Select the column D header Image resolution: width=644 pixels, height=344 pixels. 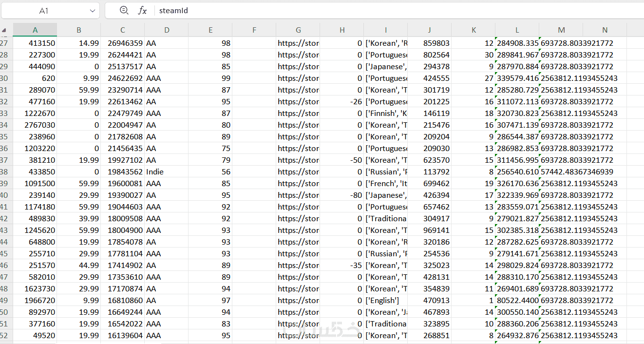tap(167, 30)
